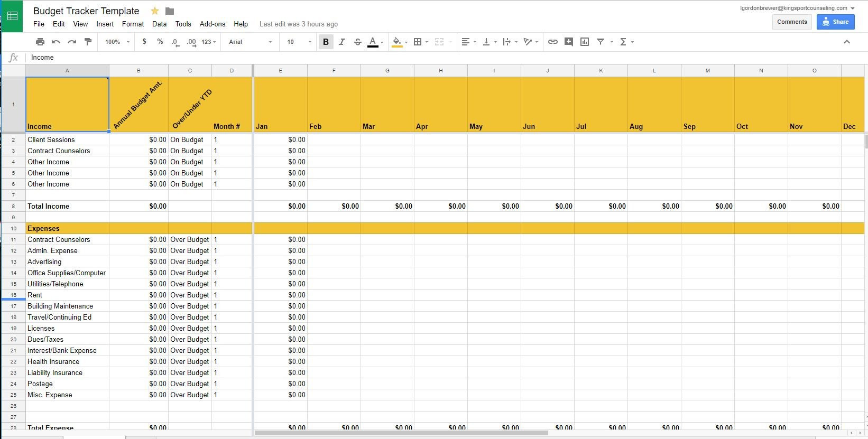Format as currency with dollar icon
Image resolution: width=868 pixels, height=439 pixels.
pos(144,42)
